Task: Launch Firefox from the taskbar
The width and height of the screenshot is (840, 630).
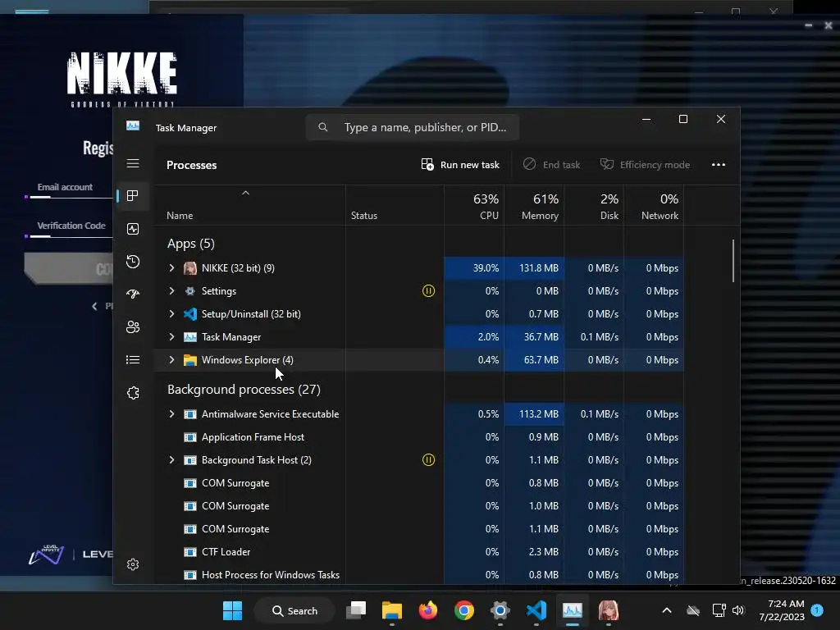Action: (x=427, y=610)
